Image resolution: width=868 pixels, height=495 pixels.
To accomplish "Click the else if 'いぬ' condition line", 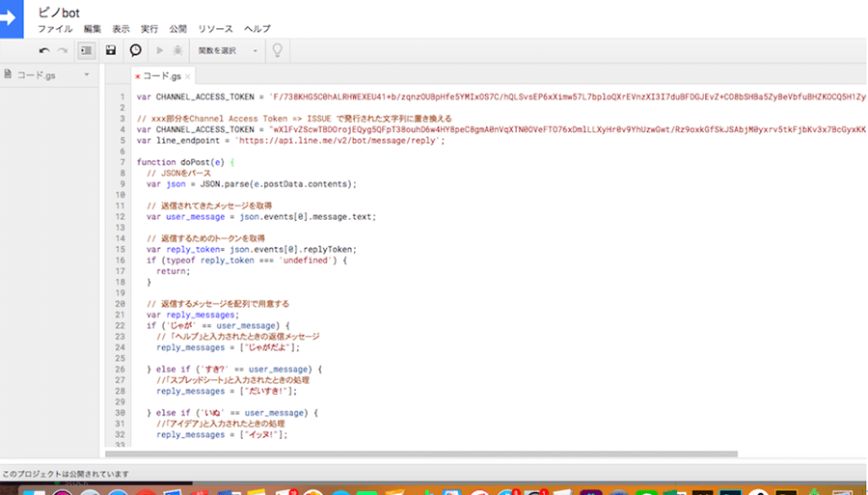I will pyautogui.click(x=232, y=413).
